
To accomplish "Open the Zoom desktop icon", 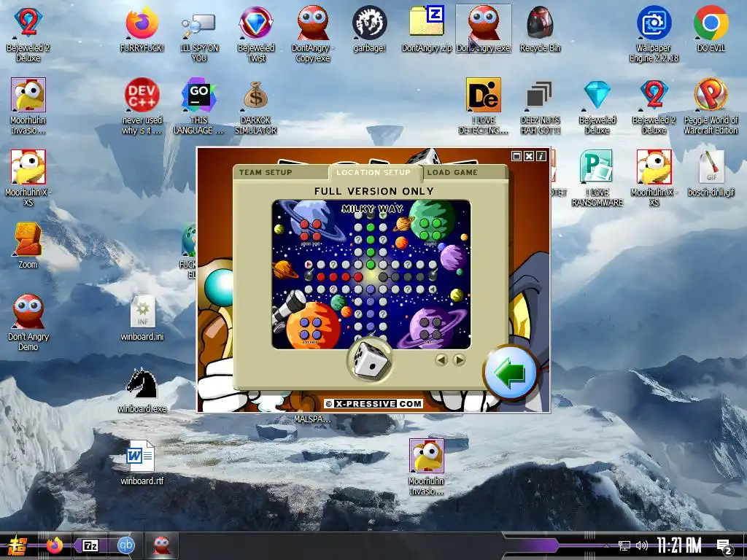I will click(x=28, y=246).
